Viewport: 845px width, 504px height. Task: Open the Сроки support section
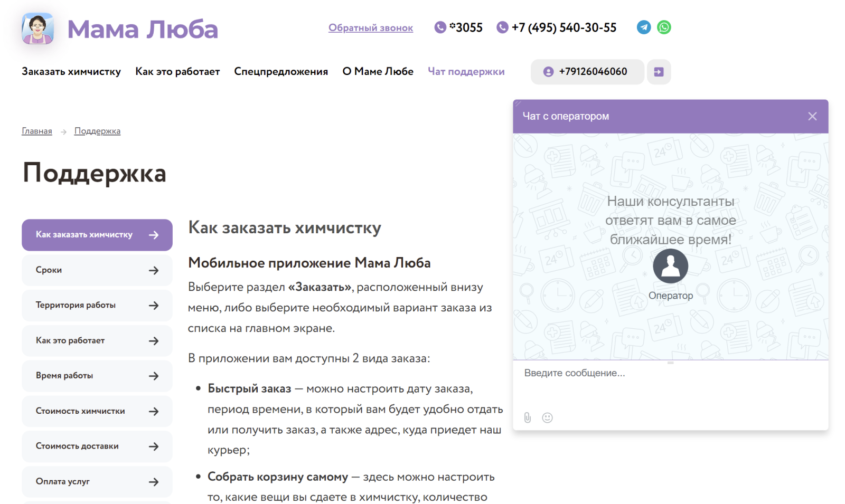pyautogui.click(x=97, y=270)
